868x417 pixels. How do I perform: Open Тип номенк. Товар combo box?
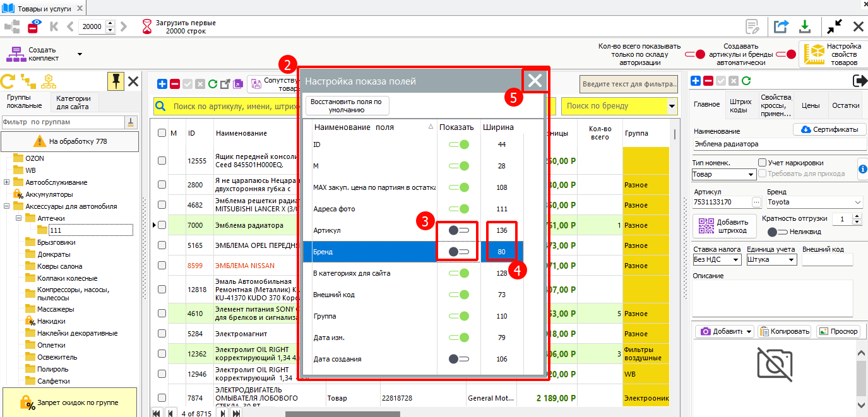click(x=723, y=174)
